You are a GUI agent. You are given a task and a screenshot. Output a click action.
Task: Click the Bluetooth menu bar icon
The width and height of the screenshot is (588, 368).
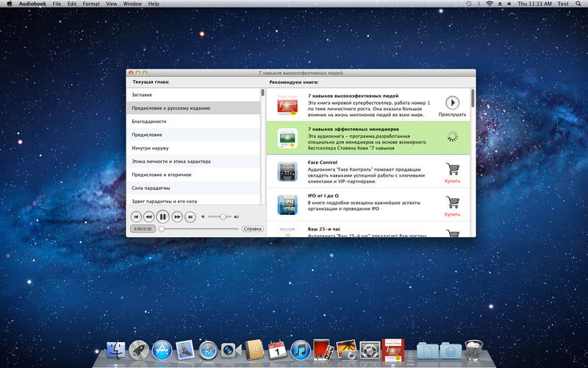(479, 4)
